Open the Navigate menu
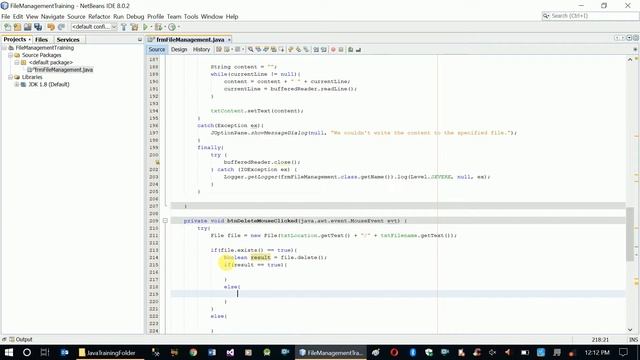Image resolution: width=640 pixels, height=360 pixels. point(52,17)
